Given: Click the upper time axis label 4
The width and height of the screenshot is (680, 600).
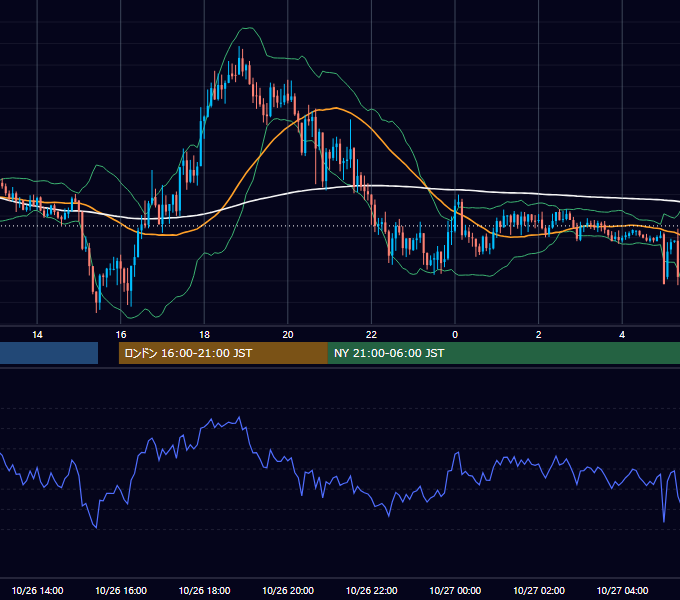Looking at the screenshot, I should [622, 335].
